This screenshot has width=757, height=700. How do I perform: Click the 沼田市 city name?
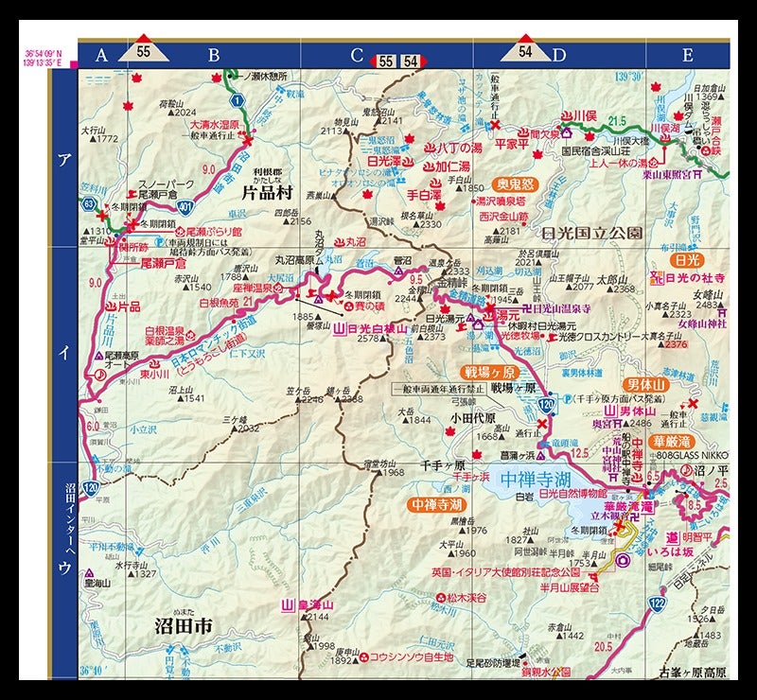(x=184, y=626)
